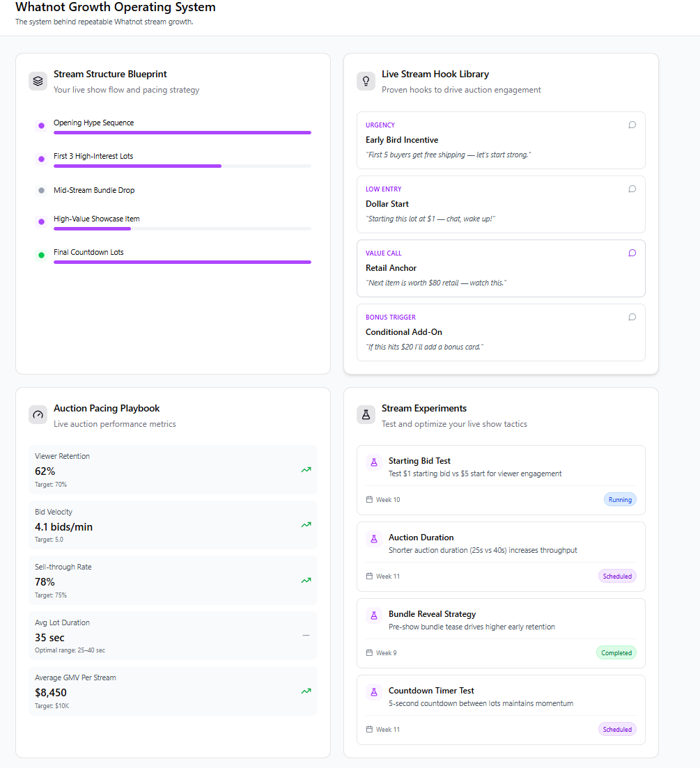700x768 pixels.
Task: Expand the Conditional Add-On hook card
Action: [x=500, y=332]
